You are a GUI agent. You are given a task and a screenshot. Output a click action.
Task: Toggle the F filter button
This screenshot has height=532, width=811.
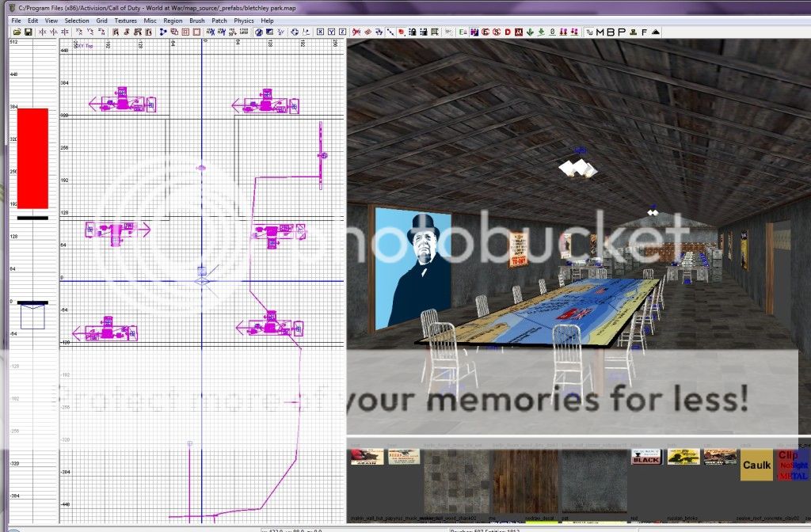[x=644, y=32]
